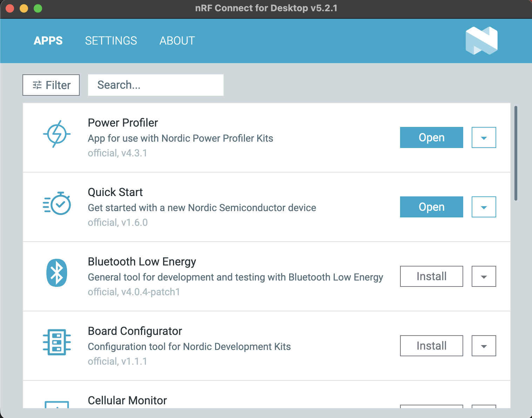Click 'official, v1.6.0' version text

118,222
